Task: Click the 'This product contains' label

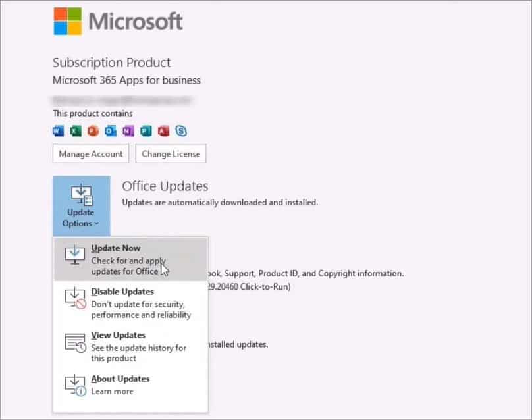Action: coord(93,113)
